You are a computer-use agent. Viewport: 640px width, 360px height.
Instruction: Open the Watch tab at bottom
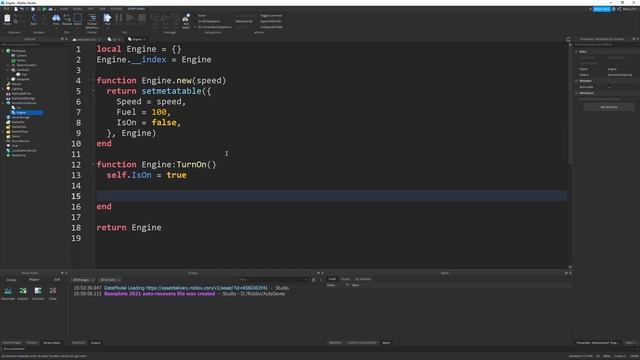[x=386, y=342]
